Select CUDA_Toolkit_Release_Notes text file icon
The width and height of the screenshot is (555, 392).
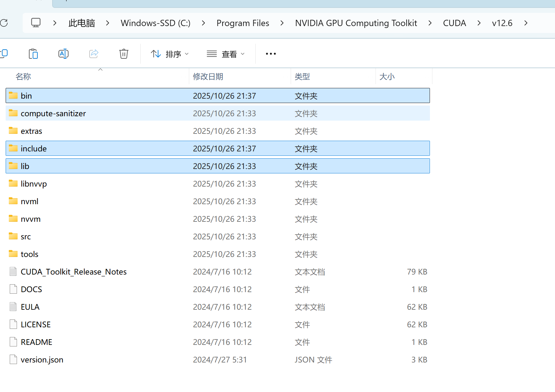[x=13, y=271]
